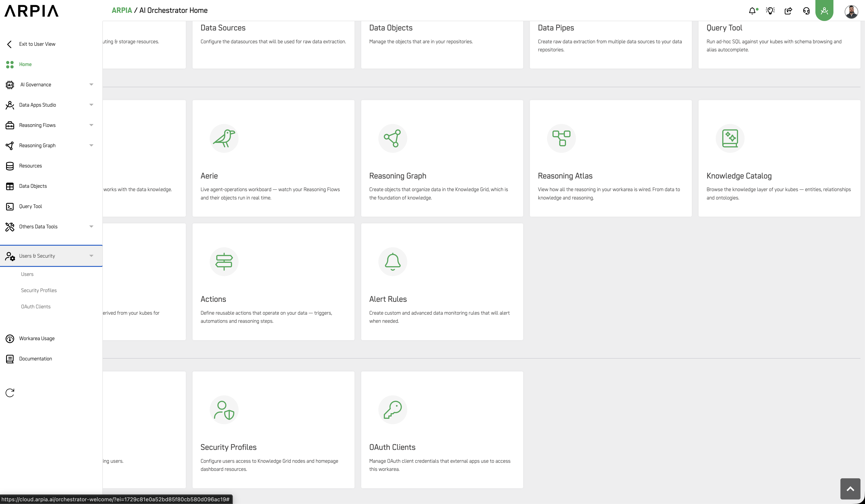Click the Data Apps Studio sidebar icon
The image size is (865, 504).
pos(10,105)
